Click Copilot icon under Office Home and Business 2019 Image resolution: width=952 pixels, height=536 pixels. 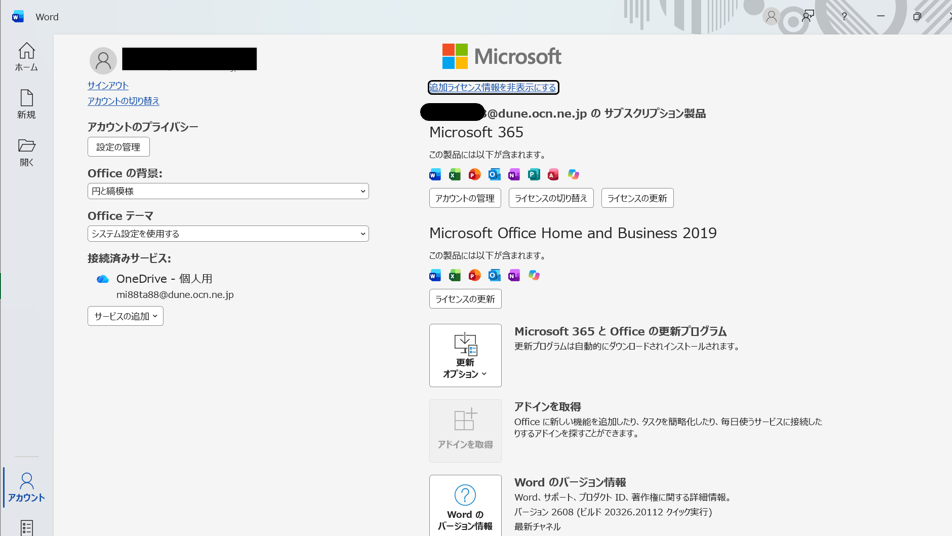coord(534,276)
